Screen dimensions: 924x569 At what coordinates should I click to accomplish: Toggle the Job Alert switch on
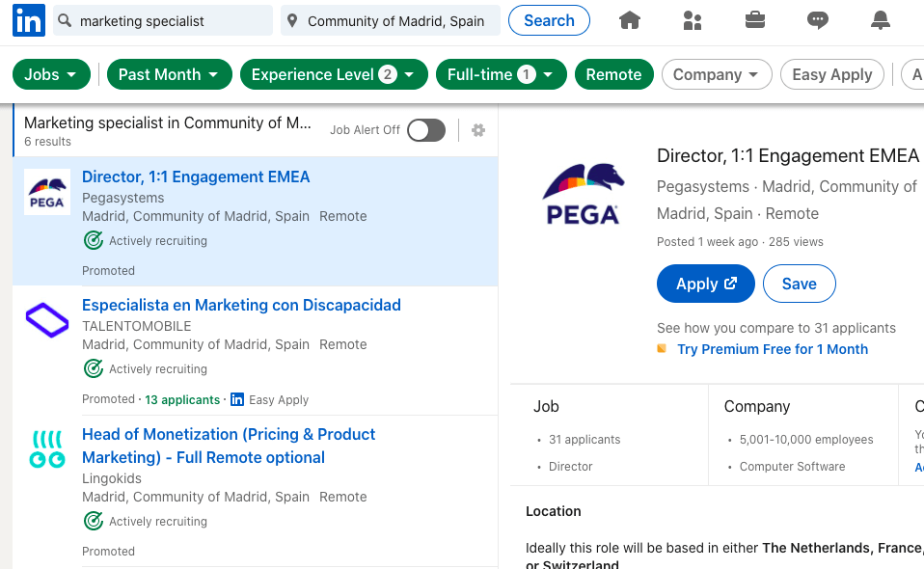pyautogui.click(x=426, y=130)
